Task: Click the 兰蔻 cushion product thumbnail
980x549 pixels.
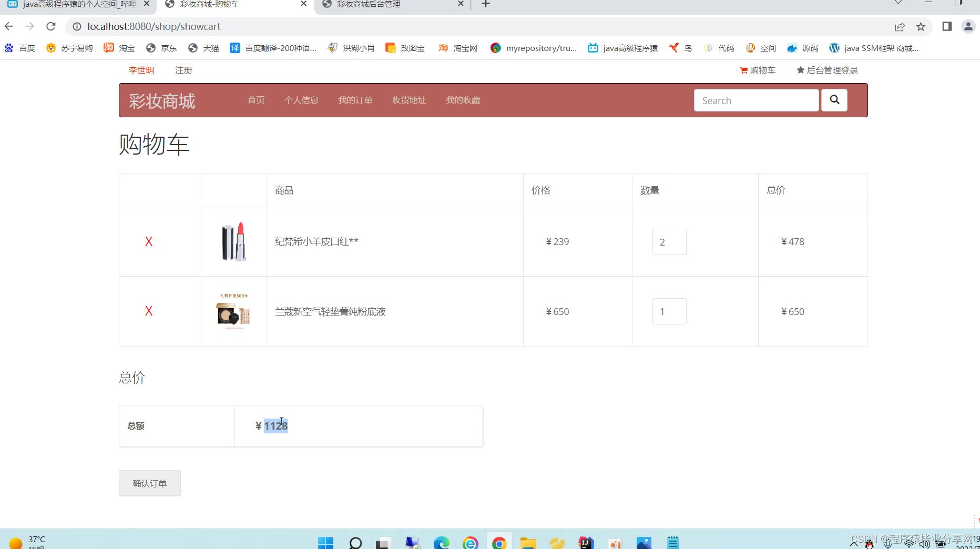Action: point(233,311)
